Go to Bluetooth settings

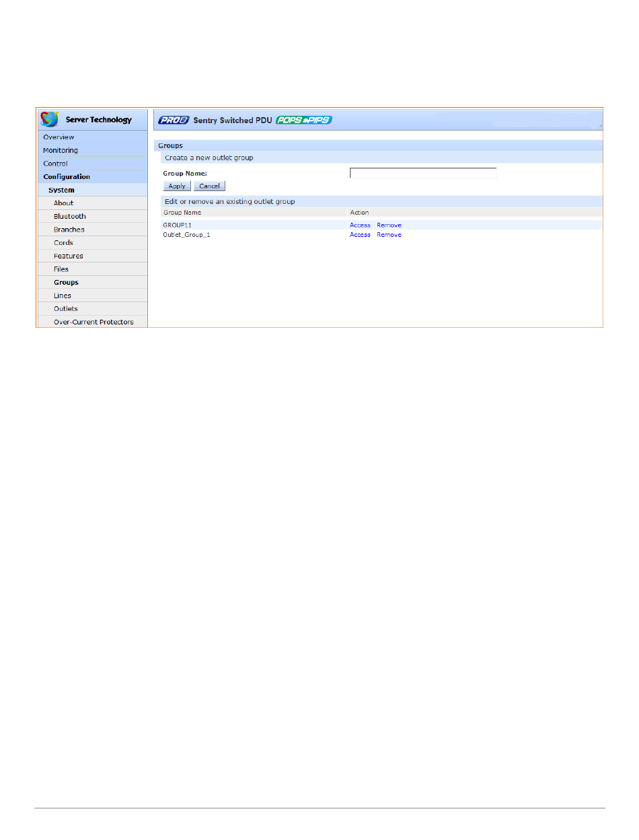[x=91, y=216]
